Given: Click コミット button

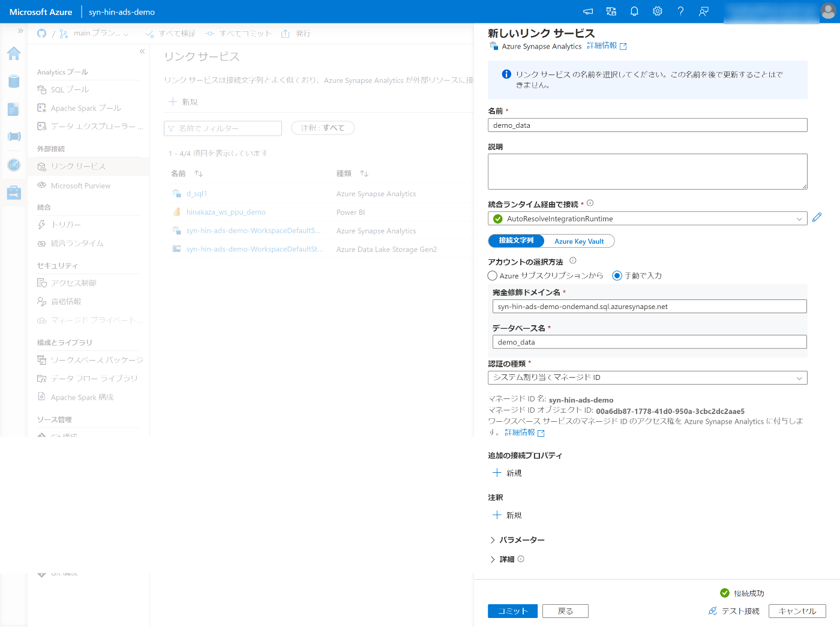Looking at the screenshot, I should point(512,611).
